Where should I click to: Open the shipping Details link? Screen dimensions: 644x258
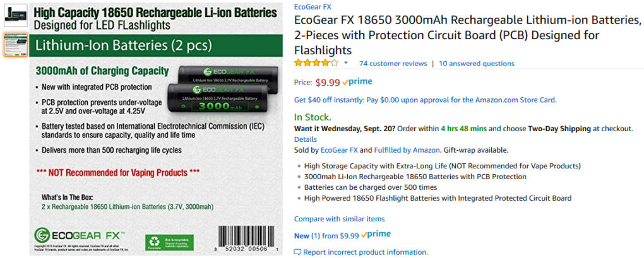coord(306,139)
